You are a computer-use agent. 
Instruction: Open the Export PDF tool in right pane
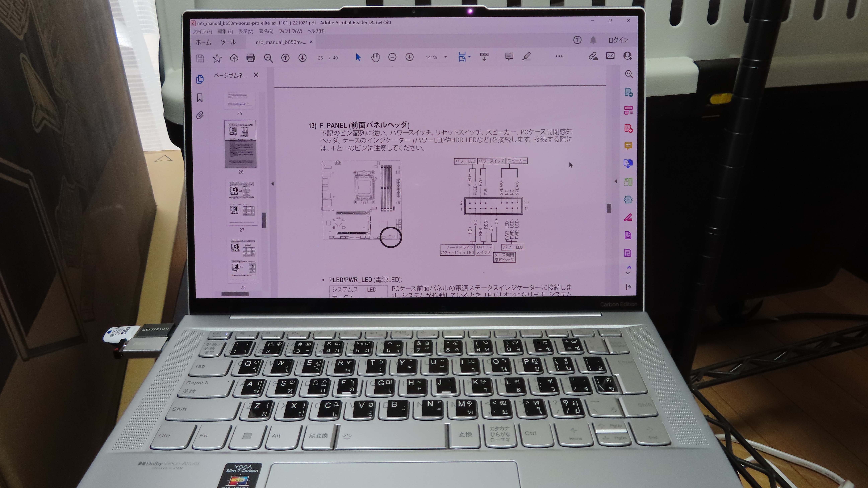pos(628,92)
